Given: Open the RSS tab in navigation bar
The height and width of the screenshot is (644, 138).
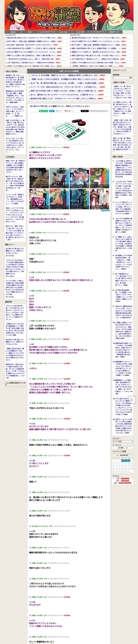Looking at the screenshot, I should [x=30, y=32].
